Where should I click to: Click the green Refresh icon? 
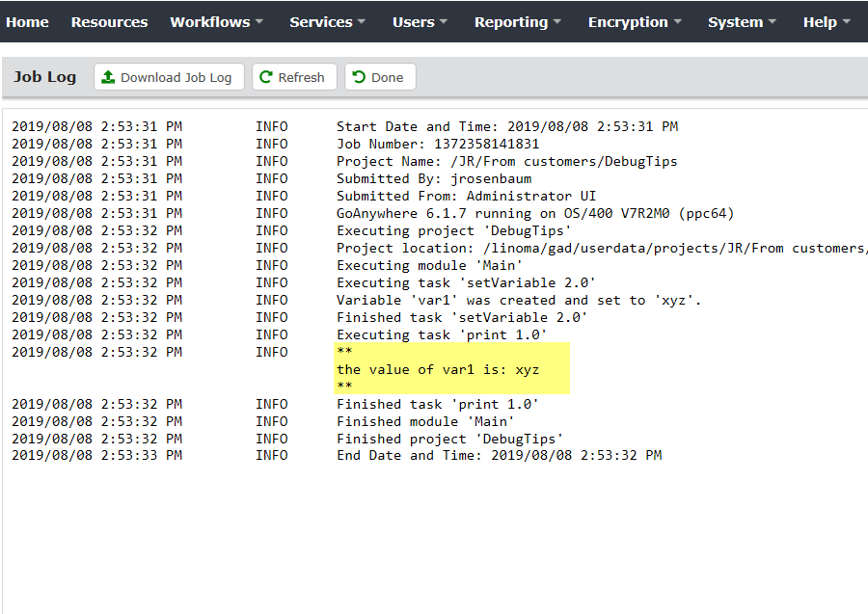(267, 77)
